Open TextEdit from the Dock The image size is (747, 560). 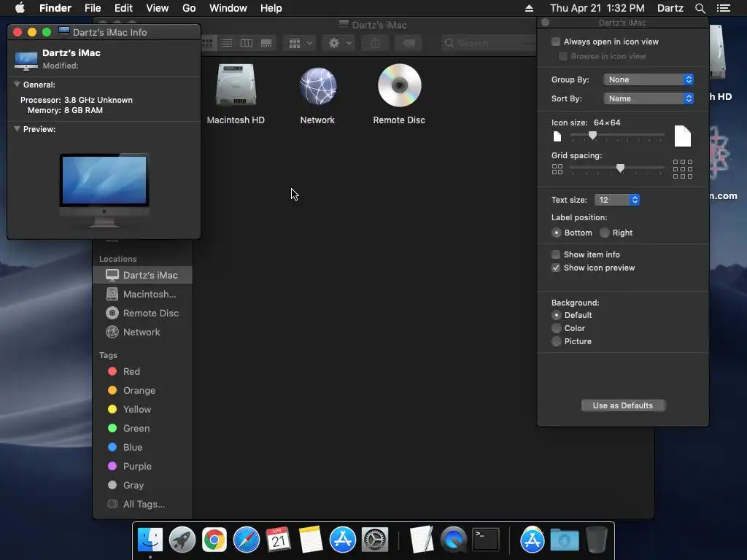point(421,540)
